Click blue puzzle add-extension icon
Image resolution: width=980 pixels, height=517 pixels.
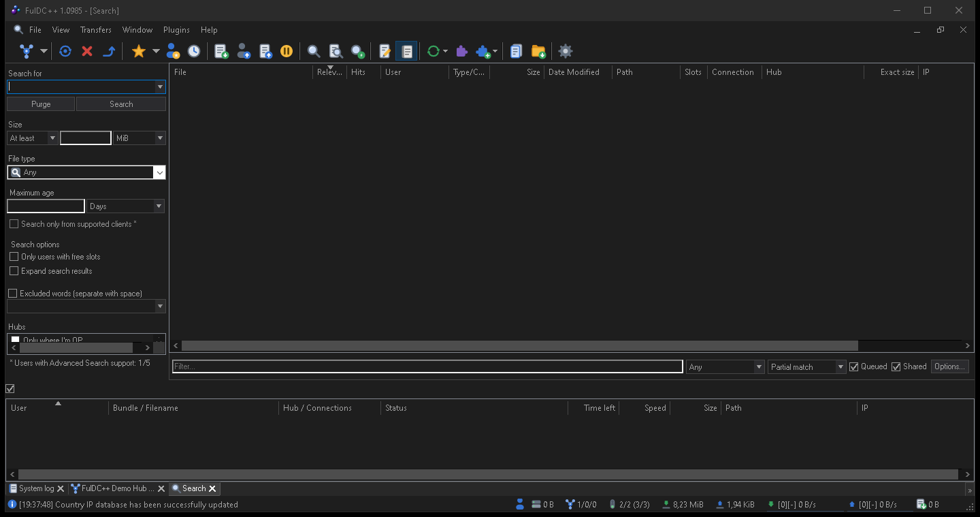(483, 51)
